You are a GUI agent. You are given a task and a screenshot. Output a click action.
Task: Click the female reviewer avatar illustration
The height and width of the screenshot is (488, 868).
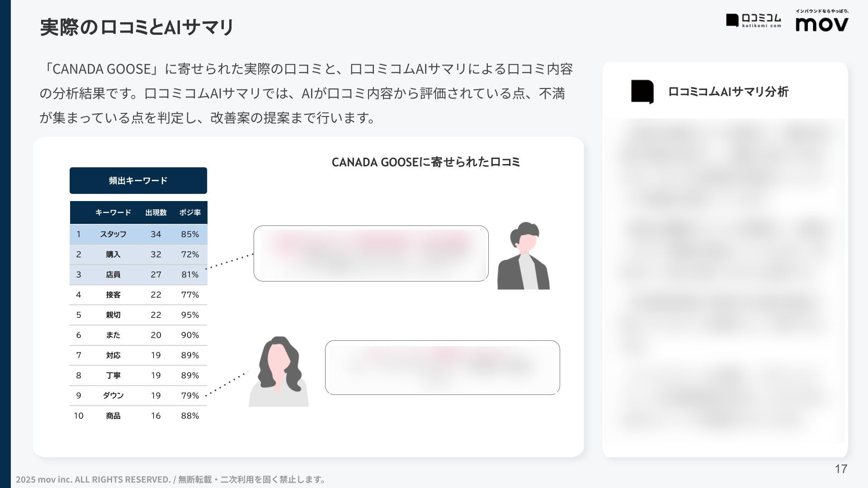point(278,372)
